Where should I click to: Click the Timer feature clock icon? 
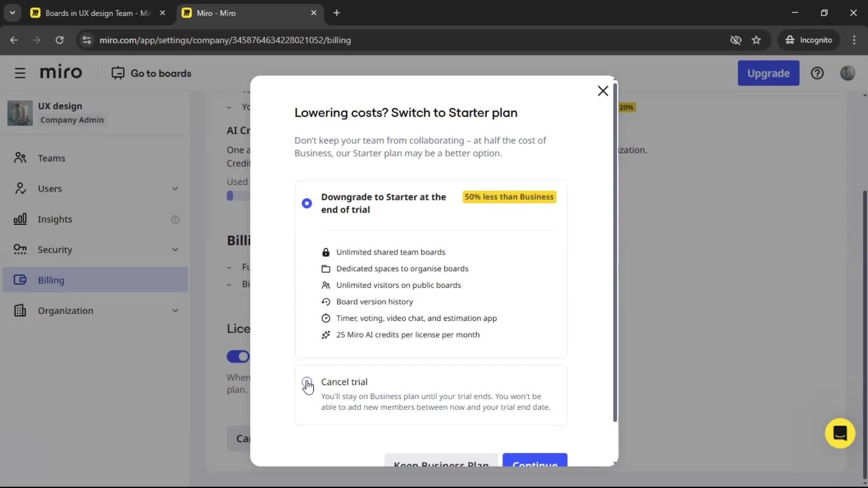[x=325, y=319]
